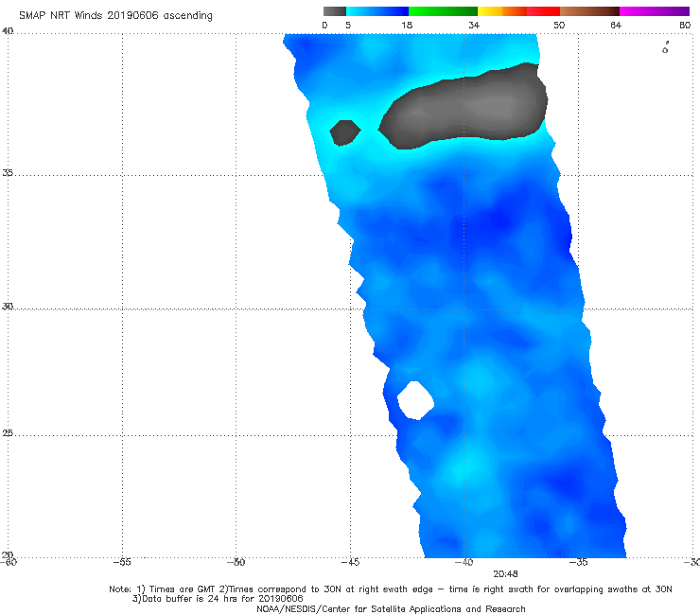
Task: Click the color bar label '5'
Action: pyautogui.click(x=348, y=25)
